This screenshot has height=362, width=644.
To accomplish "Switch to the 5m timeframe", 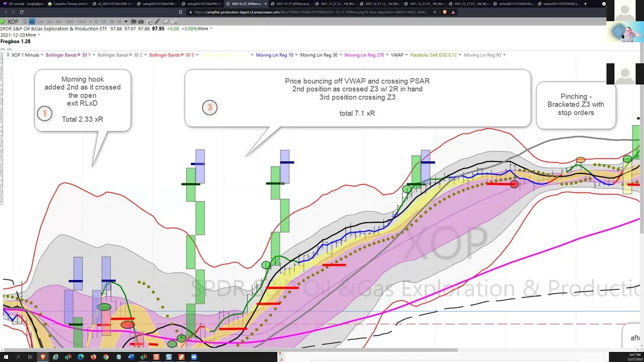I will (x=59, y=22).
